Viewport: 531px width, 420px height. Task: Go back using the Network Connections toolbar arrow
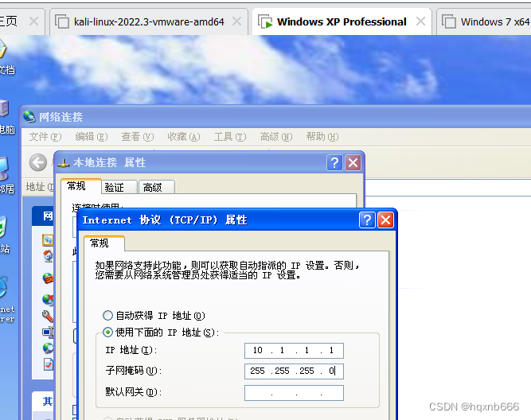tap(38, 162)
